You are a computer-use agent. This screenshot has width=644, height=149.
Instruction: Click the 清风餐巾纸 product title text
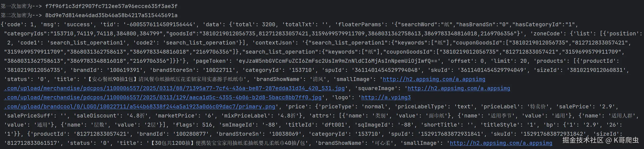click(165, 79)
